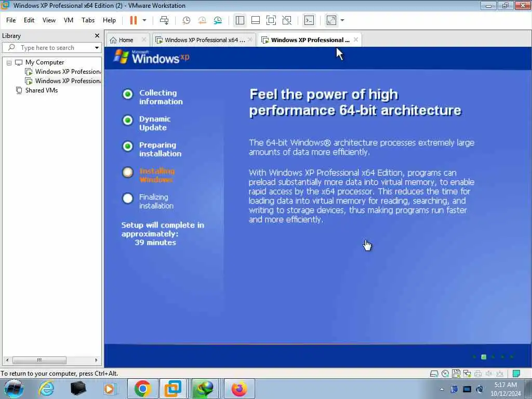Toggle the thumbnail bar view

click(256, 20)
